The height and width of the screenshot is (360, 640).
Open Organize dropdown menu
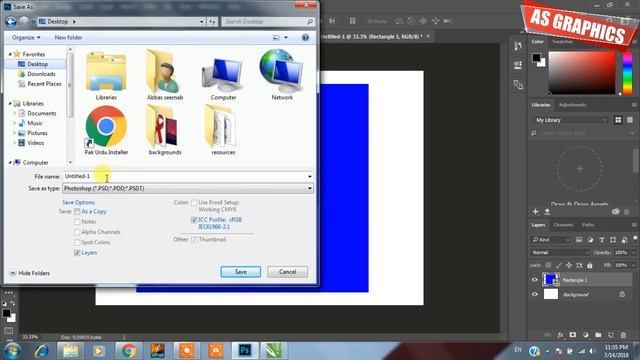pos(26,38)
